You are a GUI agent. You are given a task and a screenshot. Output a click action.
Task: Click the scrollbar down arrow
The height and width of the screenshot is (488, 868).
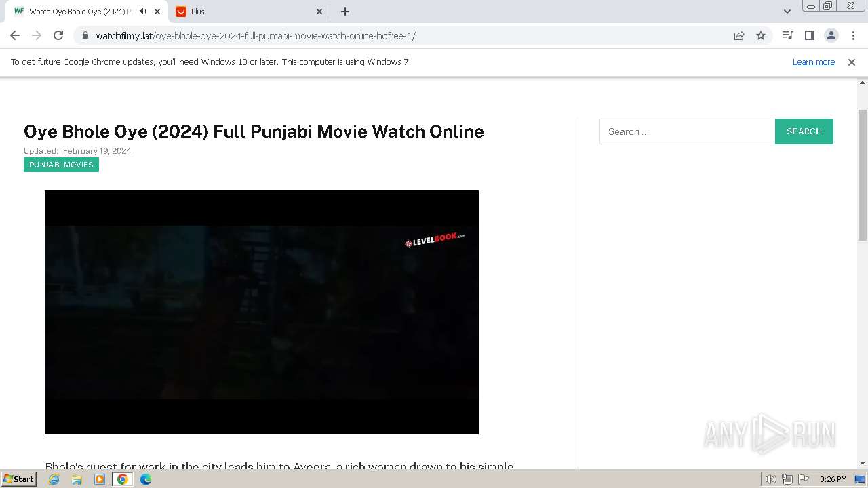863,463
